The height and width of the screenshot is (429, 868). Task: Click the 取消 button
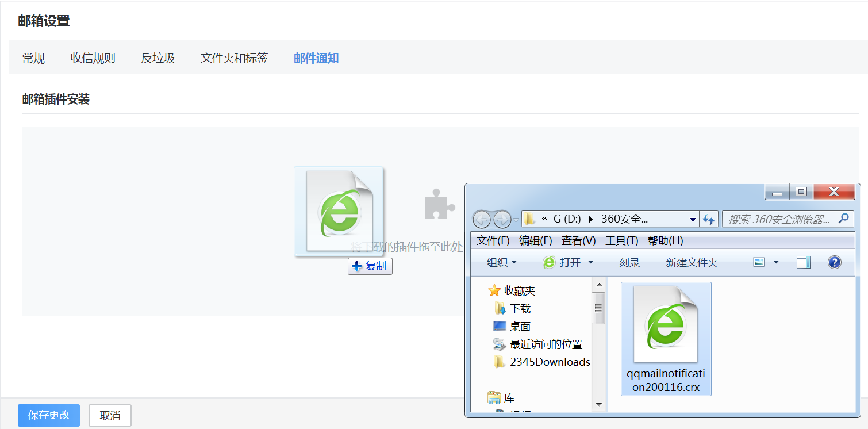coord(110,415)
